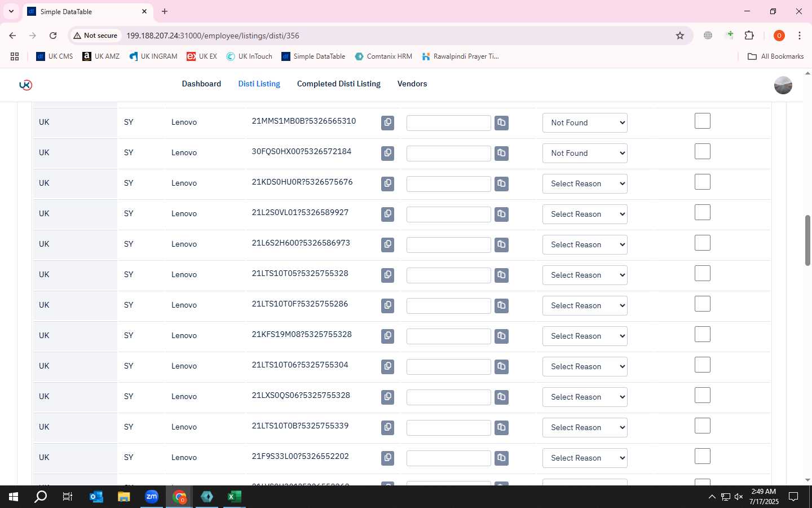Open UK CMS bookmark

click(x=55, y=56)
